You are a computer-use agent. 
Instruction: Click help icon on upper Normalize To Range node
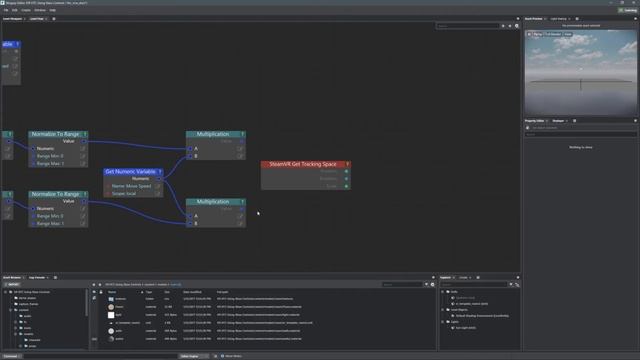pyautogui.click(x=85, y=134)
